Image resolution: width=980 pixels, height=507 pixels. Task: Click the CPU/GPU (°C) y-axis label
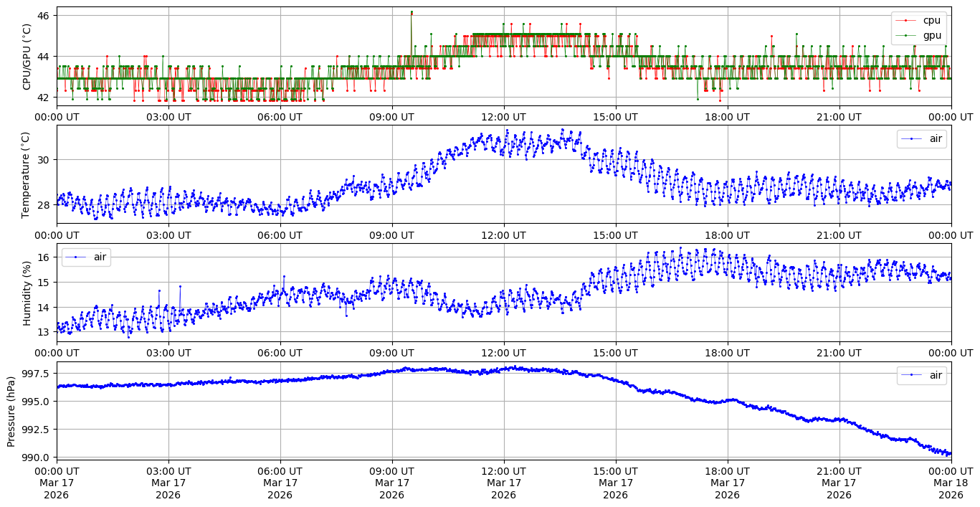tap(27, 56)
